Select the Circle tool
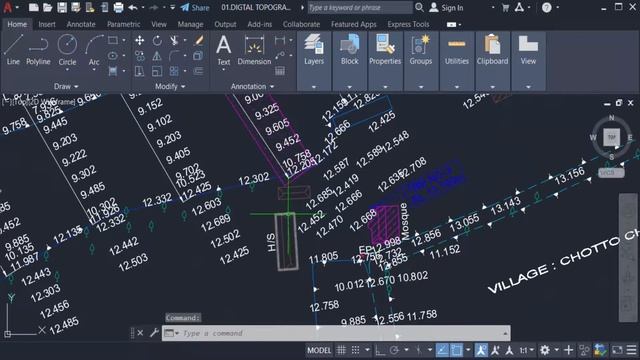This screenshot has width=640, height=360. pos(67,50)
